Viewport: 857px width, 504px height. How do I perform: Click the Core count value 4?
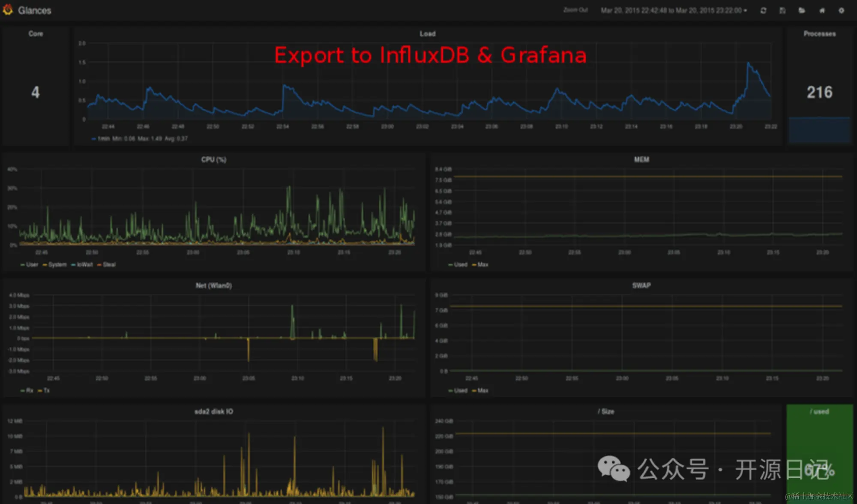click(36, 92)
